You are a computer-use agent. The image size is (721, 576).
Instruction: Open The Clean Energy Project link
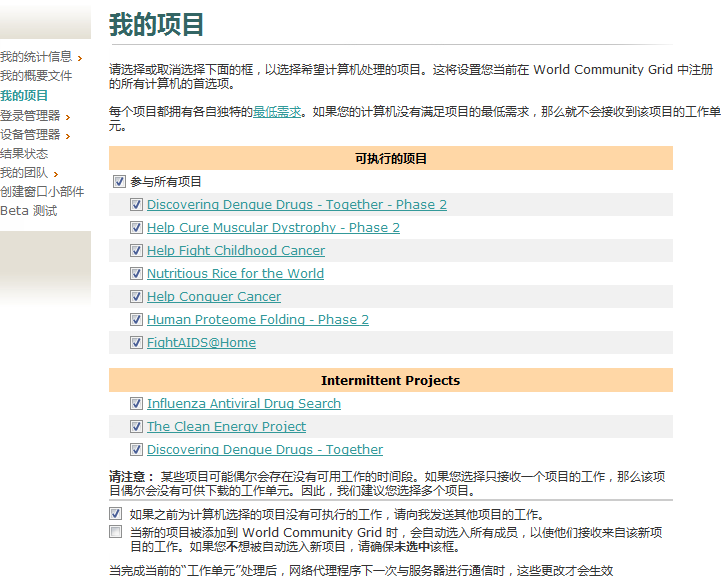pyautogui.click(x=226, y=427)
